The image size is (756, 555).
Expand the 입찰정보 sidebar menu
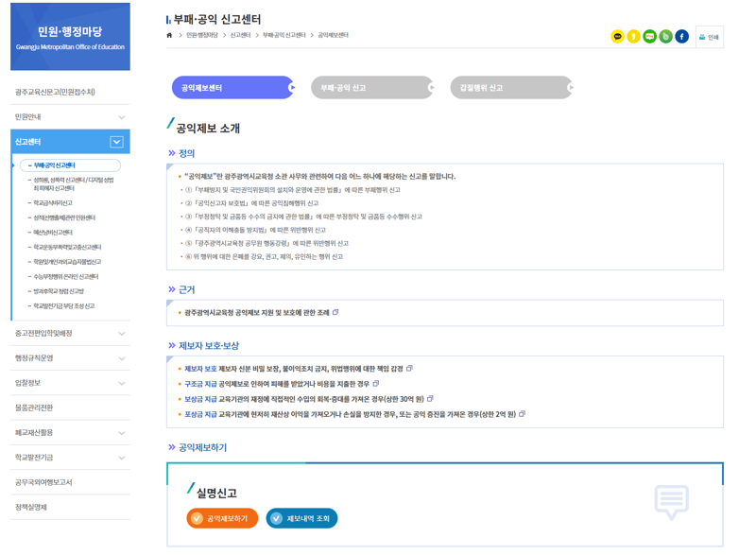tap(122, 384)
